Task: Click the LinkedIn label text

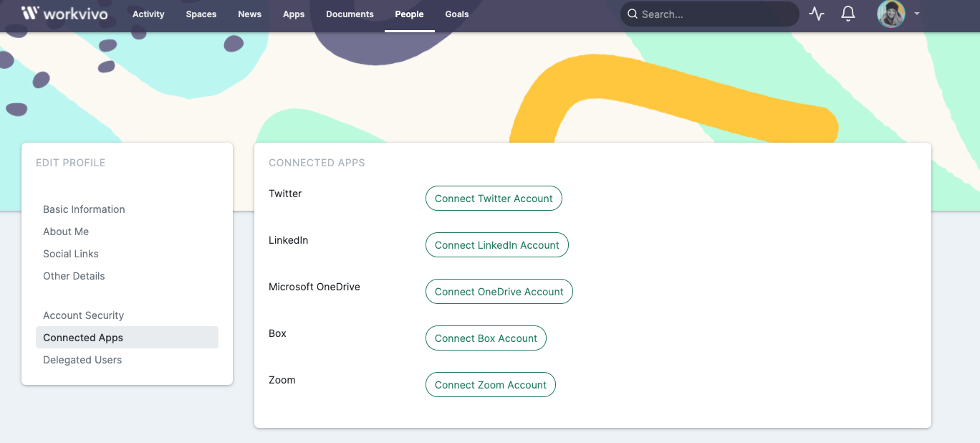Action: point(289,240)
